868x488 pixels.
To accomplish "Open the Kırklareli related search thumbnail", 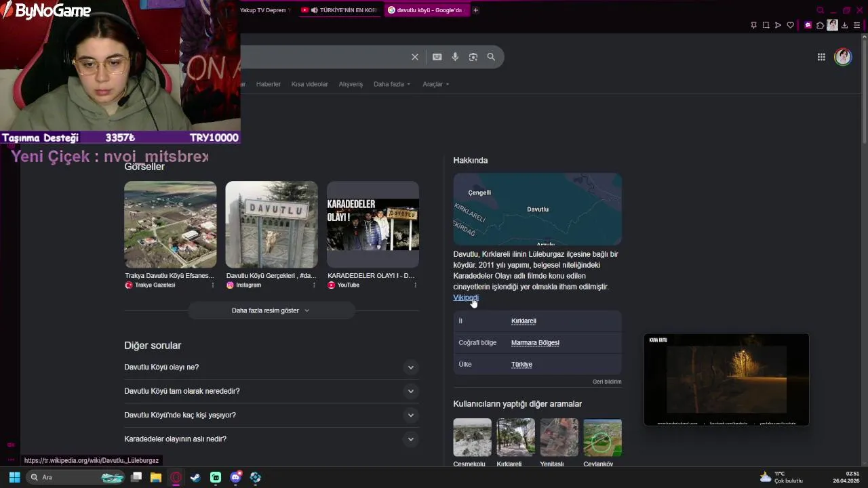I will click(515, 438).
